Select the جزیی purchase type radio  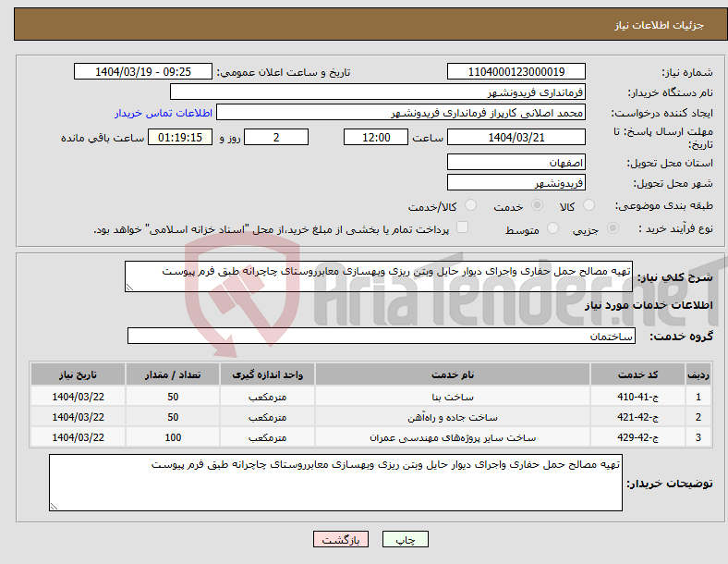pos(613,228)
